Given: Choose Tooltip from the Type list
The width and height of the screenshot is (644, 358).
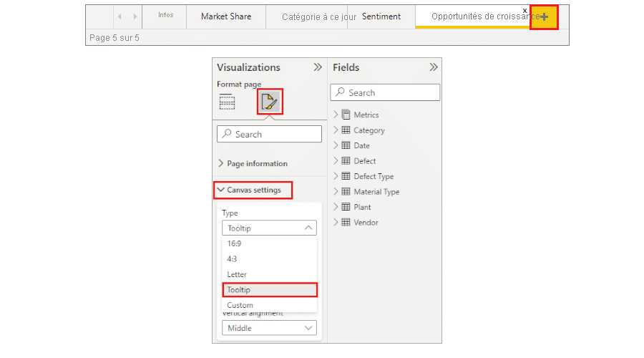Looking at the screenshot, I should [x=269, y=290].
